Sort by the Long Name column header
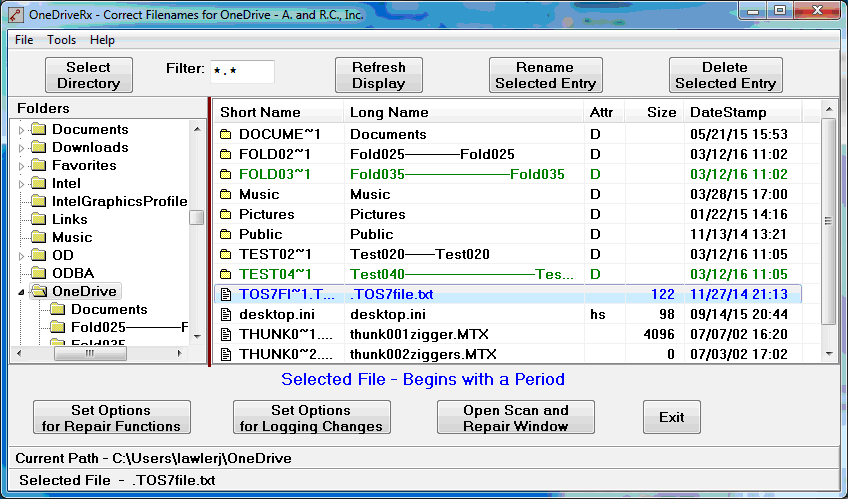 click(463, 112)
